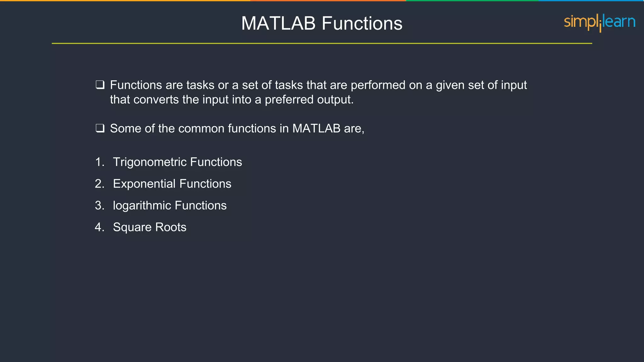This screenshot has height=362, width=644.
Task: Click the "Square Roots" list item
Action: (149, 227)
